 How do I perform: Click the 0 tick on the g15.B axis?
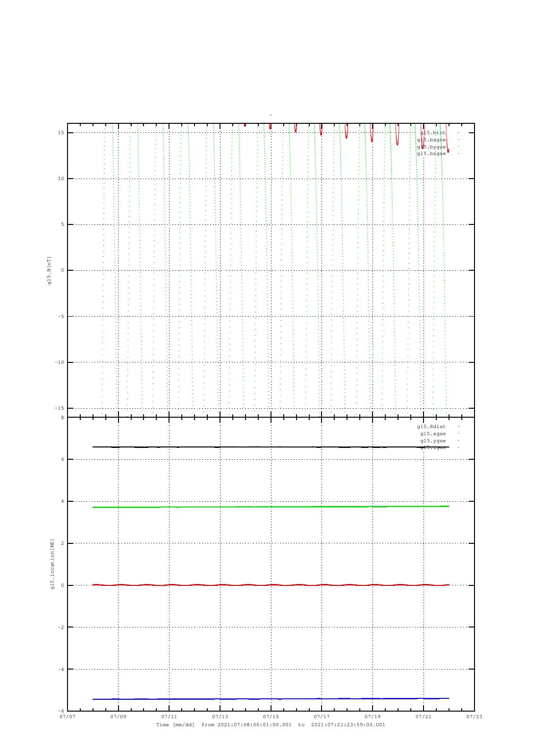click(62, 270)
